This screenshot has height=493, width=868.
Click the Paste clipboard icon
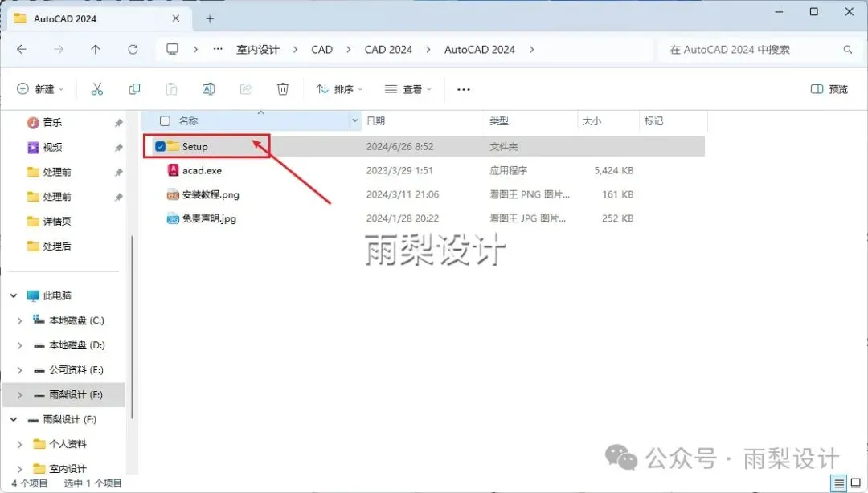[172, 89]
